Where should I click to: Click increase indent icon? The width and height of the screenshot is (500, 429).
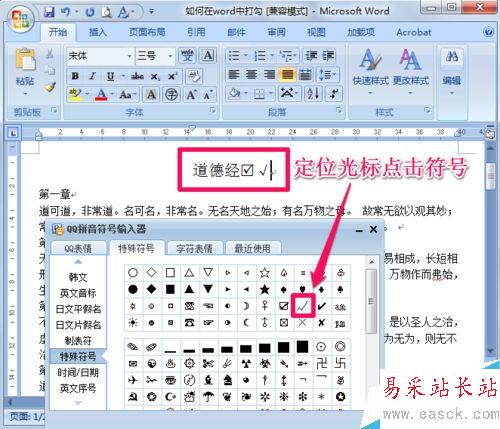(x=328, y=55)
